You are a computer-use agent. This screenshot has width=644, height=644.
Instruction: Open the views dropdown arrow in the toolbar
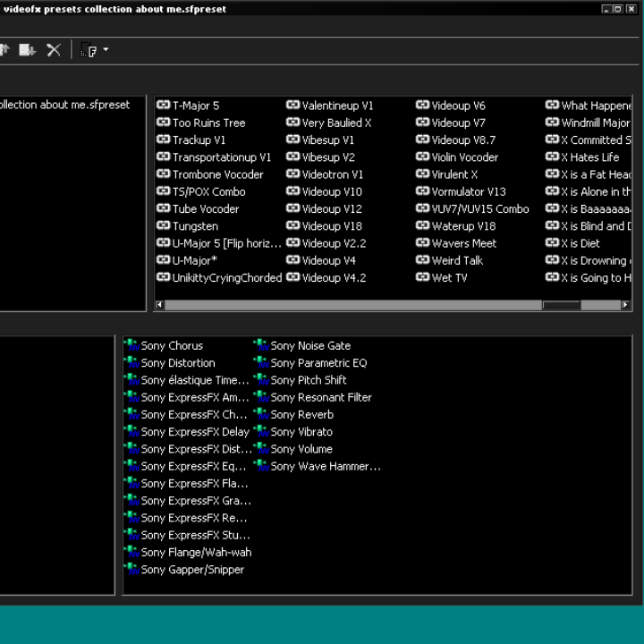(106, 49)
